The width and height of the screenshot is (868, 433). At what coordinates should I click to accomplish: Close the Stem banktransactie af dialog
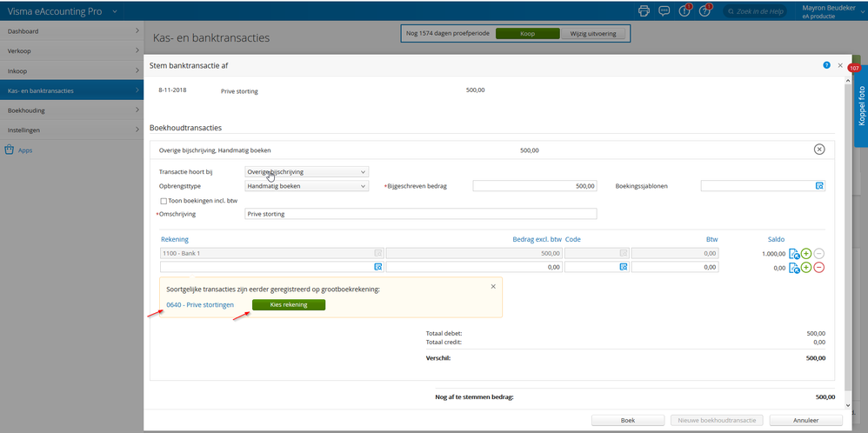[840, 65]
